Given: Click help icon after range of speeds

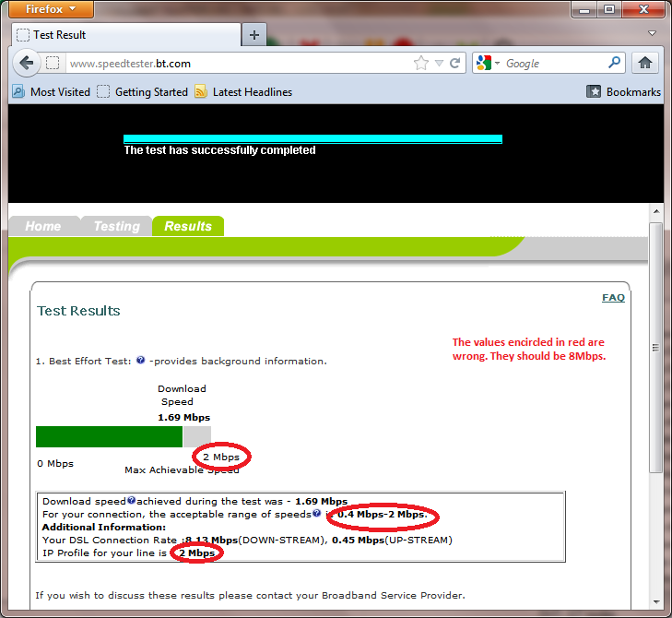Looking at the screenshot, I should 317,513.
